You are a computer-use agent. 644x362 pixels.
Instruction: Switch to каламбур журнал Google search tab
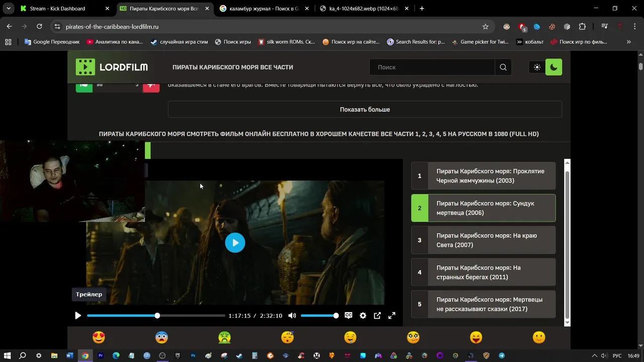[265, 9]
